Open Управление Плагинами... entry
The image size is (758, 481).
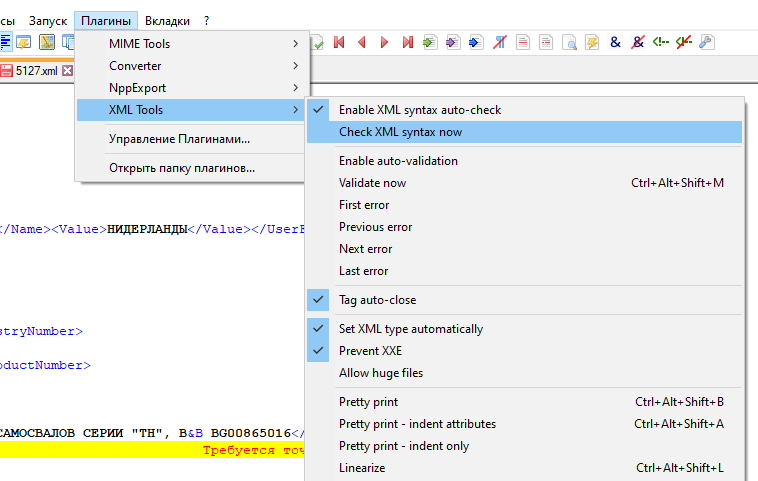[x=190, y=139]
